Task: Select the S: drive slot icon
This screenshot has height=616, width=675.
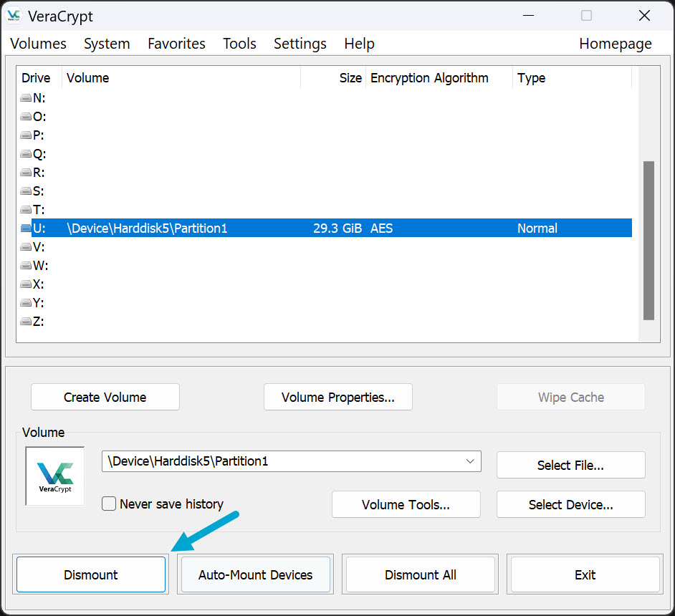Action: click(26, 191)
